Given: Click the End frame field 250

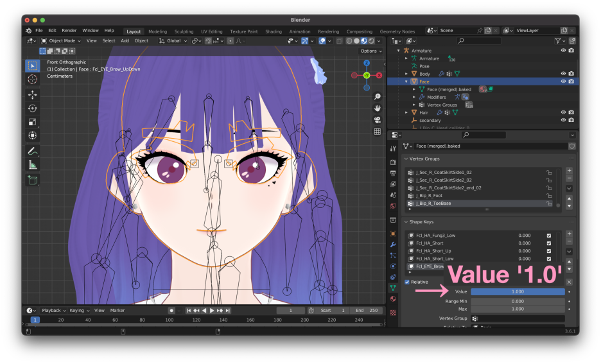Looking at the screenshot, I should tap(367, 310).
